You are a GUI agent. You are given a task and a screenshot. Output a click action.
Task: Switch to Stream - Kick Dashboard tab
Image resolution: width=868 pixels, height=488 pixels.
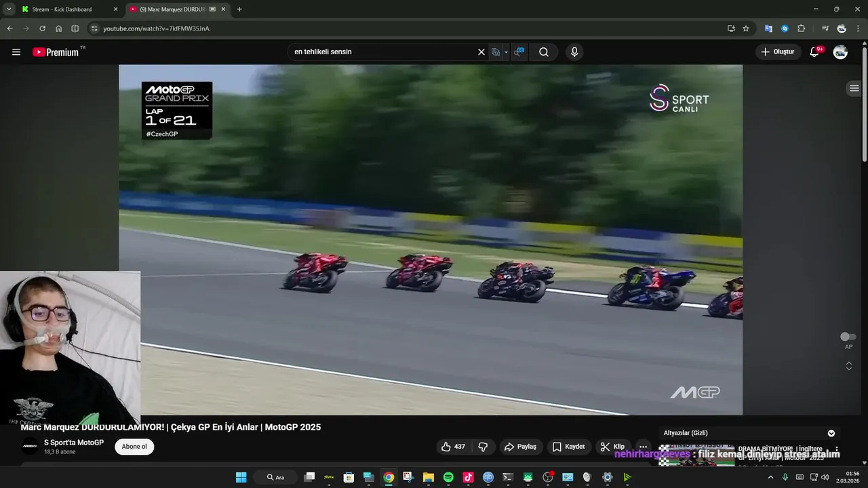pos(69,9)
